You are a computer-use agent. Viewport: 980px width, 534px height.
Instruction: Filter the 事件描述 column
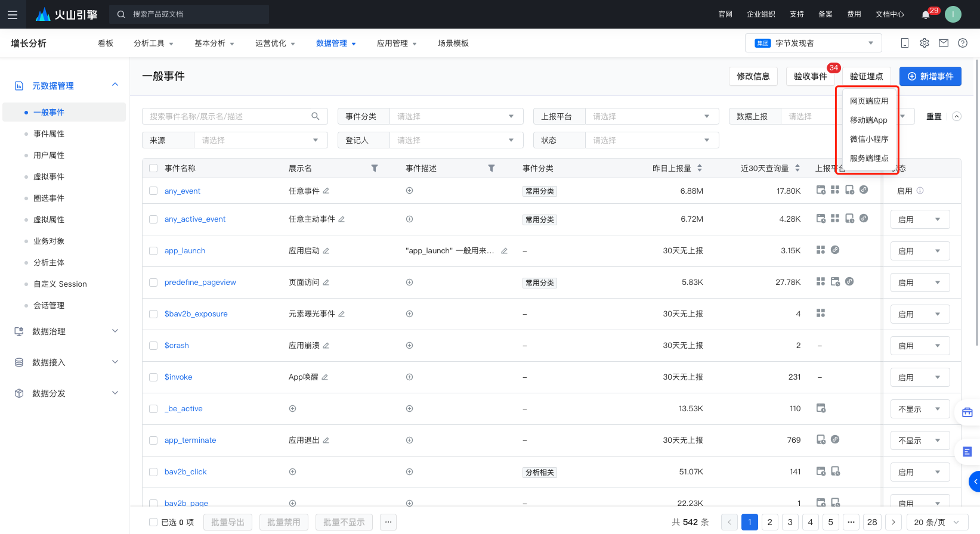(x=491, y=169)
